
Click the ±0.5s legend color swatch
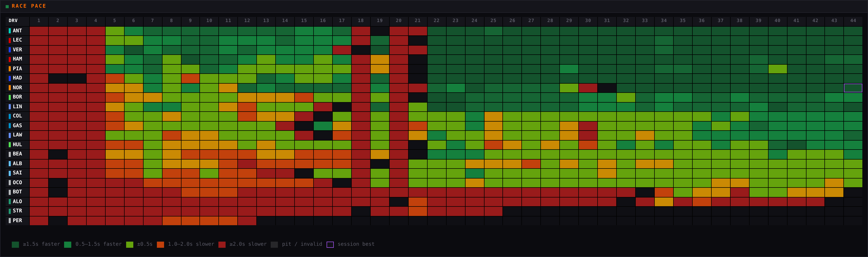(x=129, y=244)
